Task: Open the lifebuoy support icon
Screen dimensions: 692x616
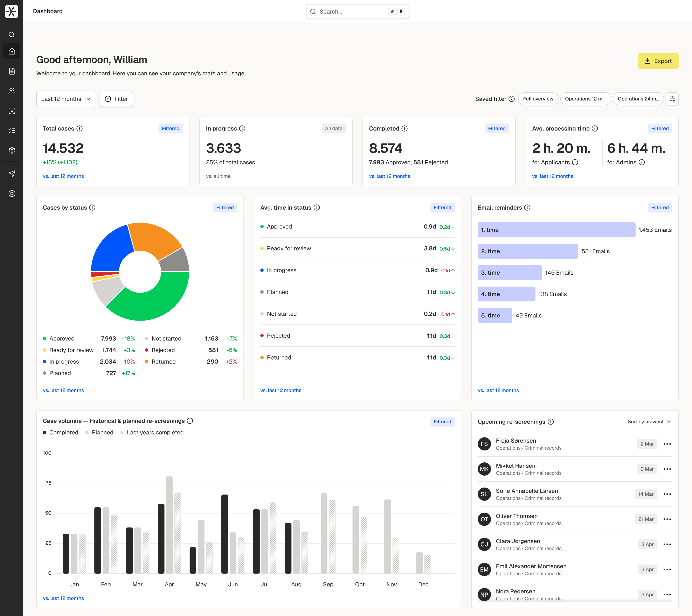Action: 12,194
